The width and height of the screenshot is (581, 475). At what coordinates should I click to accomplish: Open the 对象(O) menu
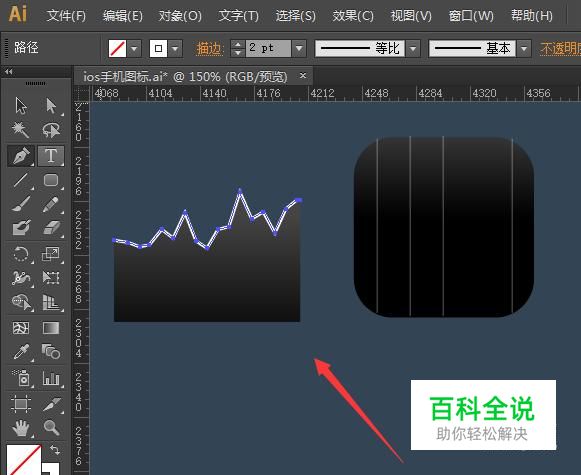click(180, 16)
